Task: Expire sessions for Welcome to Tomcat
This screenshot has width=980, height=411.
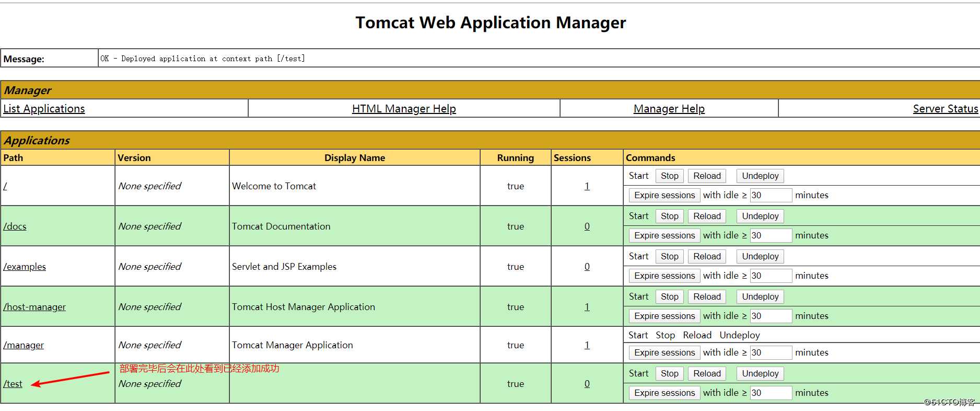Action: pyautogui.click(x=664, y=196)
